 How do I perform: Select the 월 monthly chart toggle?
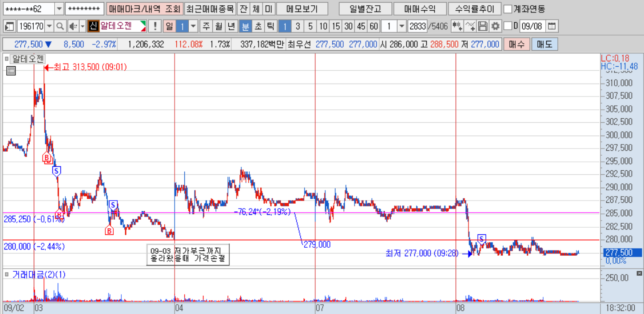219,26
